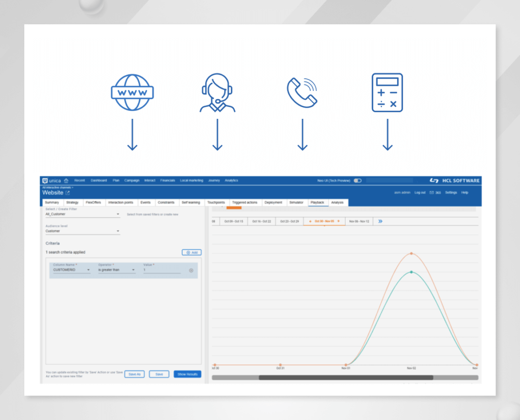Image resolution: width=520 pixels, height=420 pixels.
Task: Click the Save As button
Action: coord(135,374)
